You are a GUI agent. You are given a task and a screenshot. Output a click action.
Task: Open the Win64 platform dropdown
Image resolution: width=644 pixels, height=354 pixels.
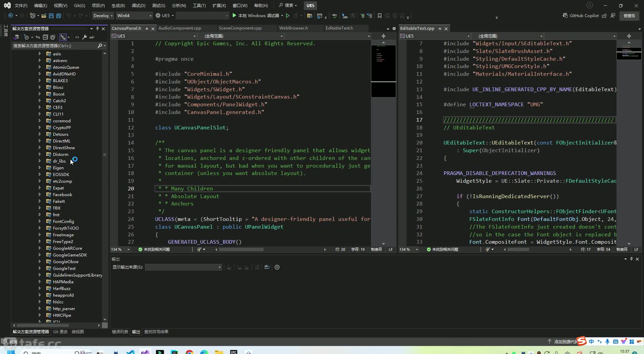[134, 15]
